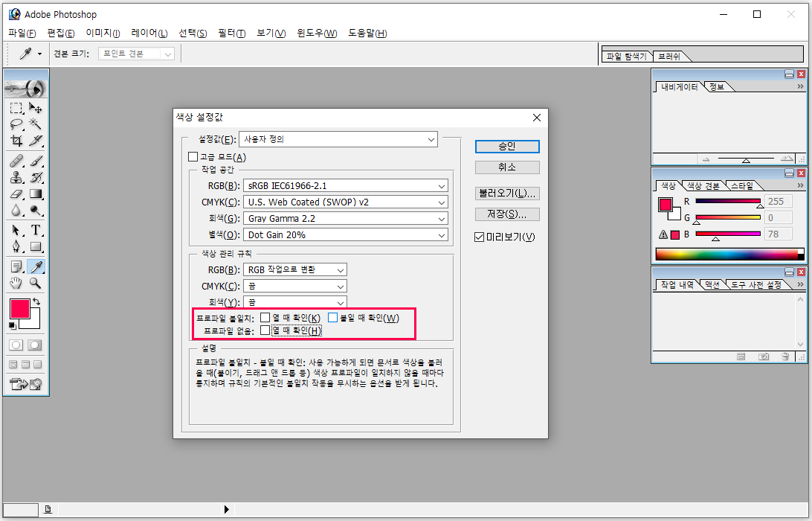Select the Gradient tool
Viewport: 812px width, 521px height.
tap(35, 194)
